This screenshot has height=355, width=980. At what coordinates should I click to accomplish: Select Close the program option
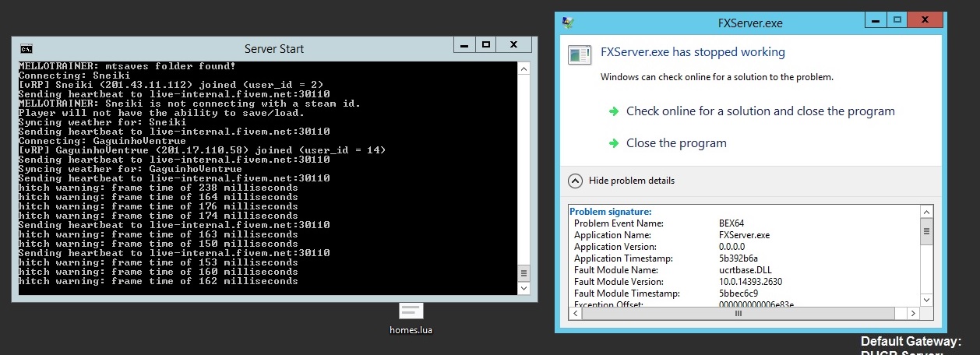pos(676,143)
